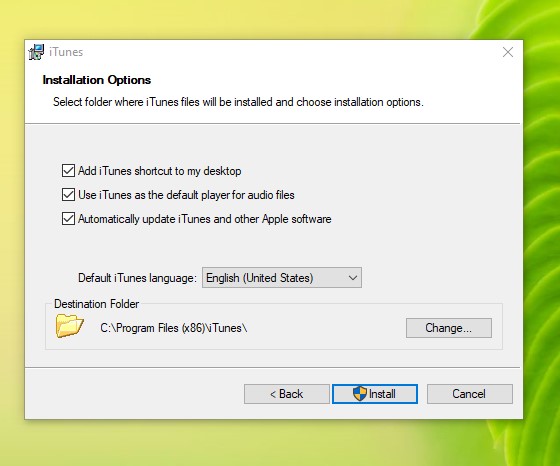
Task: Toggle Use iTunes as default audio player
Action: coord(68,195)
